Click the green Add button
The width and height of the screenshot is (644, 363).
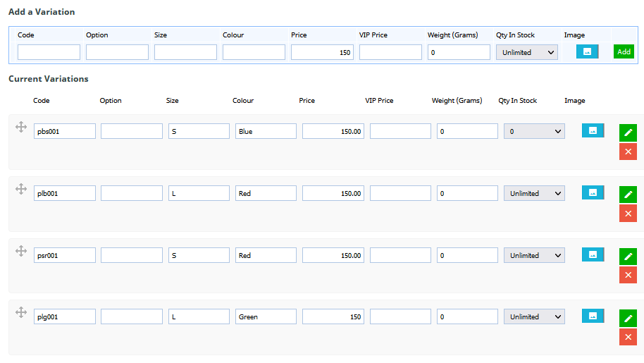(x=624, y=51)
